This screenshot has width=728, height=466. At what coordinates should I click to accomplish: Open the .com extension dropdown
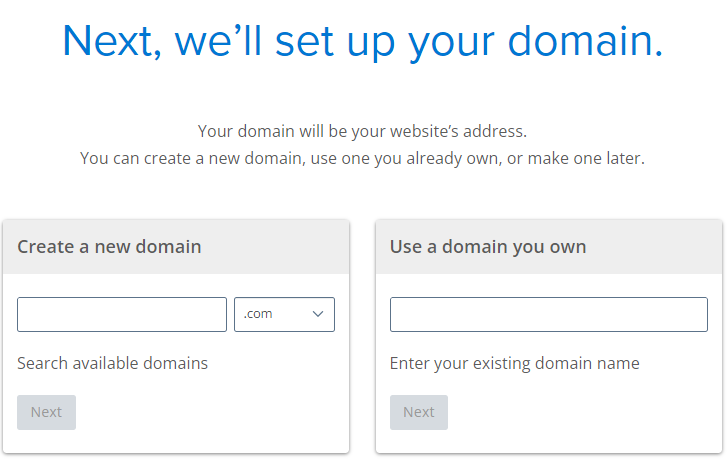[x=284, y=314]
